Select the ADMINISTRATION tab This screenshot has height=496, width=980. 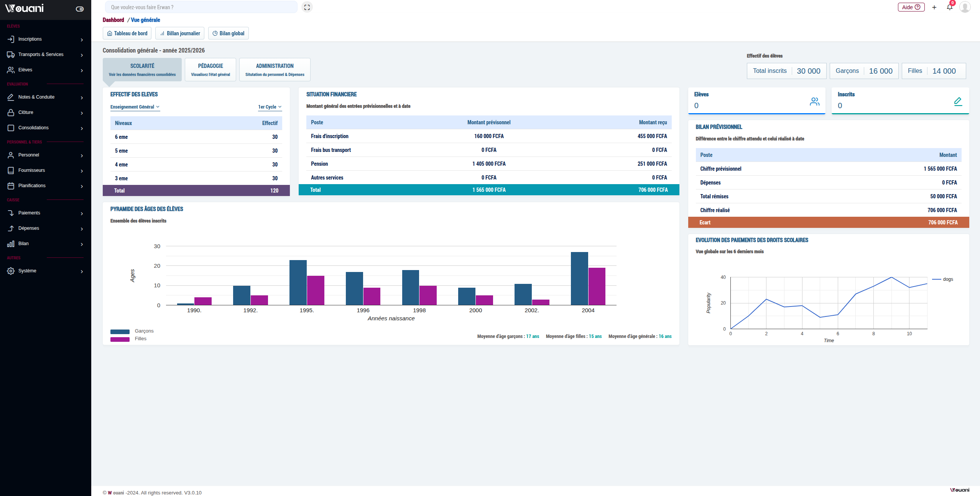(275, 69)
